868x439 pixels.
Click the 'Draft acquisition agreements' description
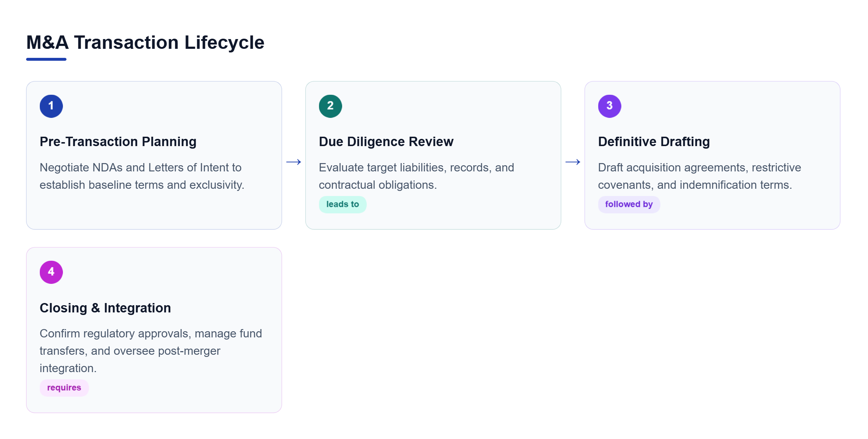pyautogui.click(x=699, y=176)
